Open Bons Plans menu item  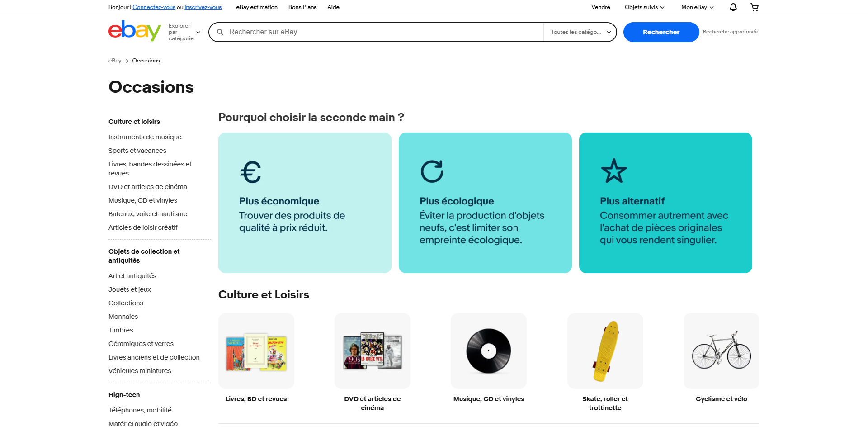(x=302, y=7)
